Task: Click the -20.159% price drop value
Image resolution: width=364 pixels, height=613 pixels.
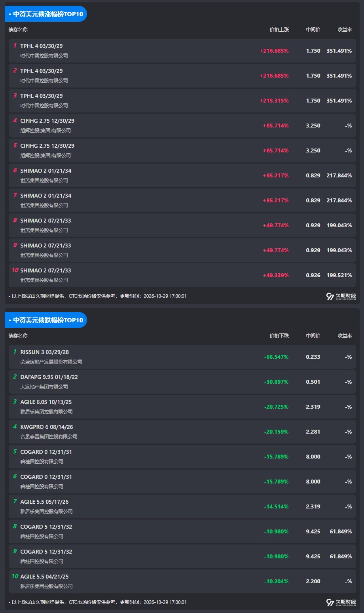Action: [277, 432]
